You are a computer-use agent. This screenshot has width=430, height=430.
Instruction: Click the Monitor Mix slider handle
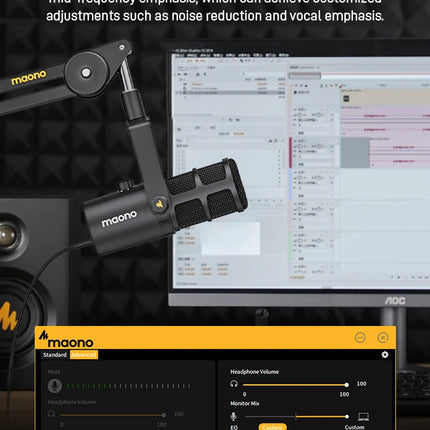[x=347, y=416]
